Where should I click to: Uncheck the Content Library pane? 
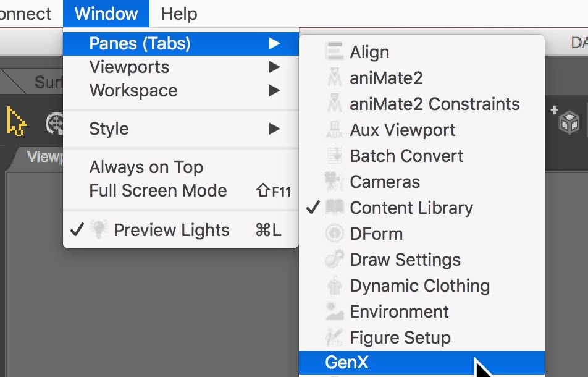pyautogui.click(x=411, y=208)
